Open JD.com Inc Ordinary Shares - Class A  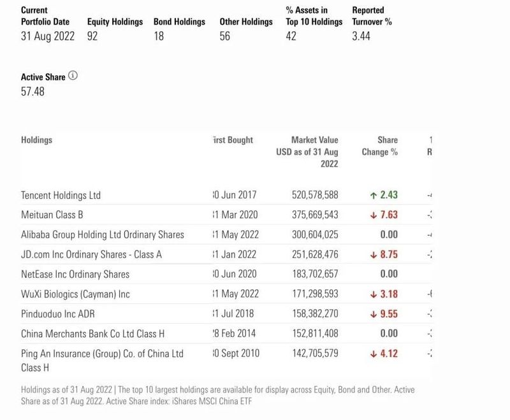(91, 254)
